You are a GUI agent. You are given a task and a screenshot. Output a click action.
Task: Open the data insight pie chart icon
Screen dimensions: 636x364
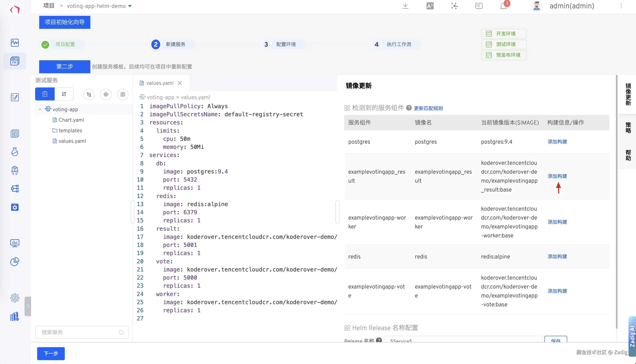click(x=15, y=262)
